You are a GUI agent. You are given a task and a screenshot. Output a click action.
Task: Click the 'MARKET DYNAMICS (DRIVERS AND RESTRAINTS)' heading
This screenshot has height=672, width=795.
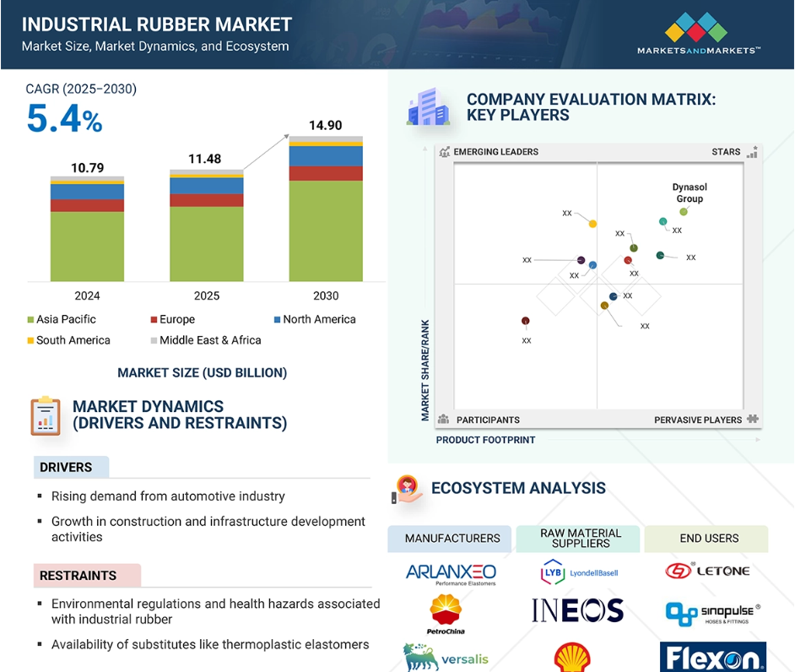point(180,415)
